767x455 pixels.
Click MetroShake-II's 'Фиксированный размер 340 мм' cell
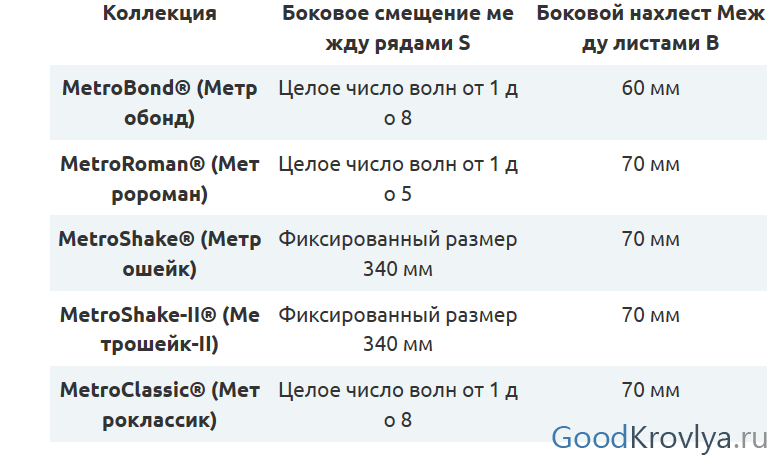[398, 329]
